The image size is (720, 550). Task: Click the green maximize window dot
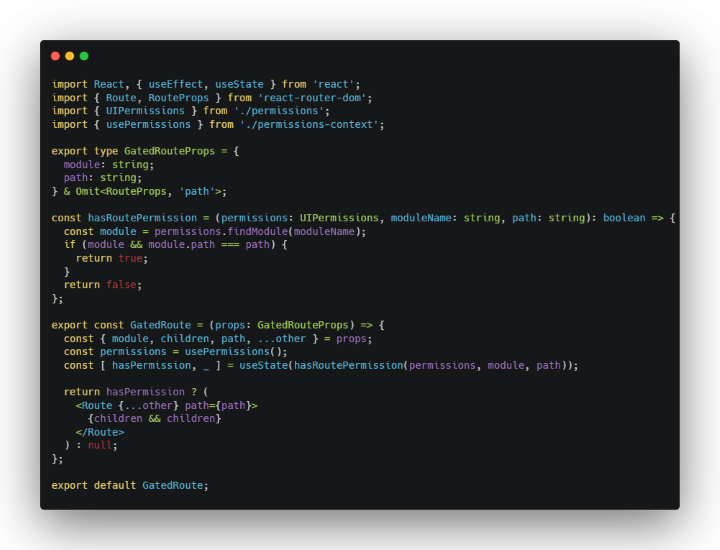point(84,56)
